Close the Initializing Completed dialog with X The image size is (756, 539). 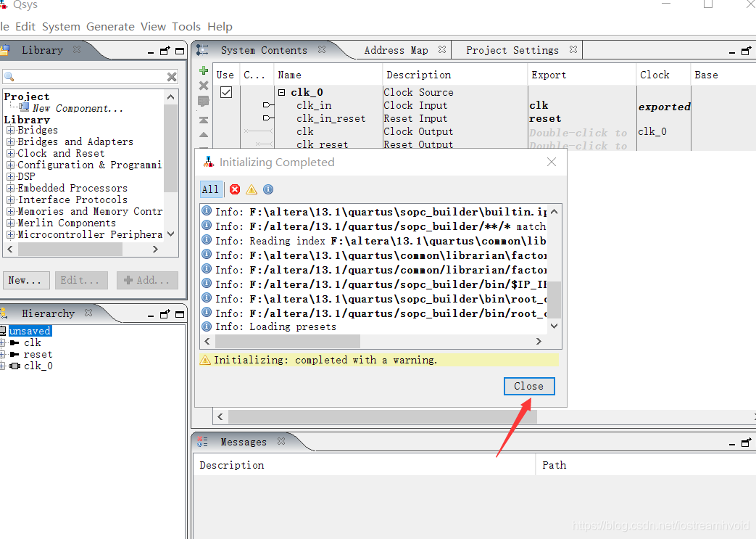(552, 162)
